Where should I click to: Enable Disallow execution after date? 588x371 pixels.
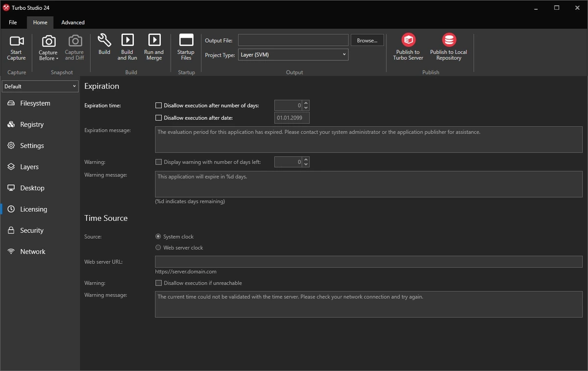(158, 118)
